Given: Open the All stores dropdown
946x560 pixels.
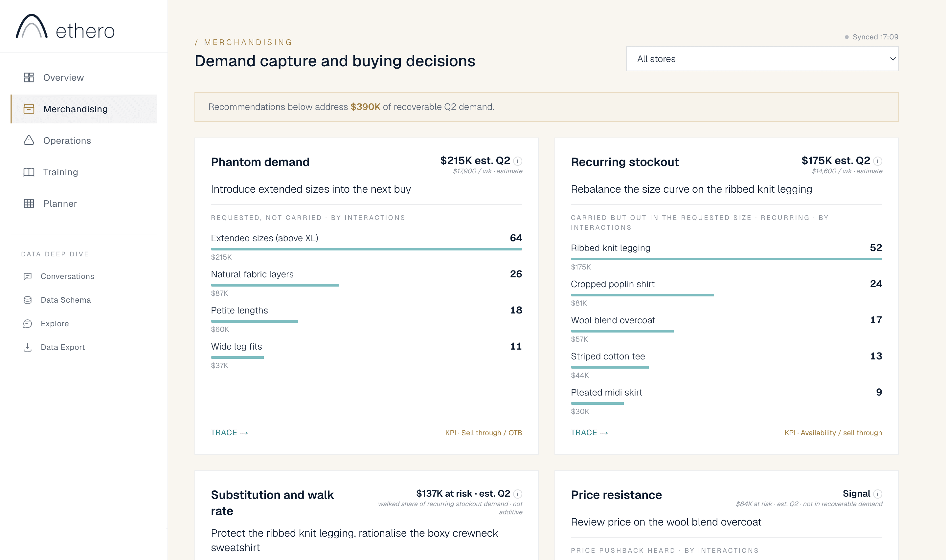Looking at the screenshot, I should click(762, 59).
